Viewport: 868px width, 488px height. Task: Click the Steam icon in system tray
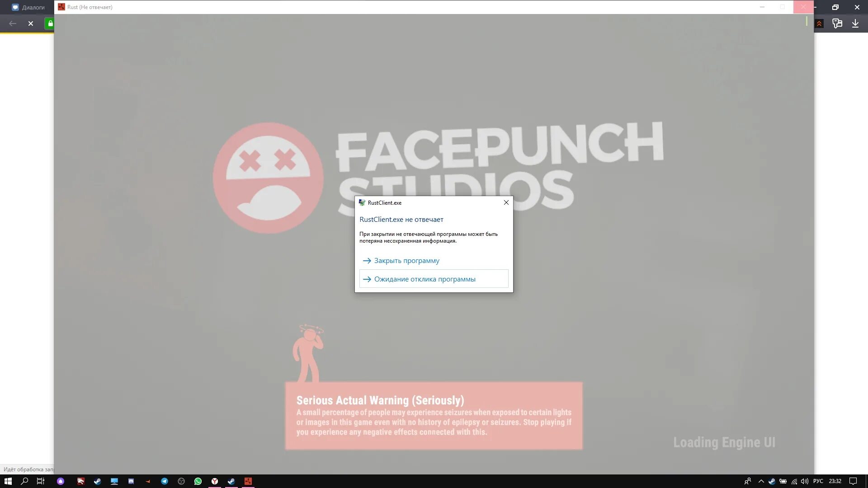tap(772, 481)
